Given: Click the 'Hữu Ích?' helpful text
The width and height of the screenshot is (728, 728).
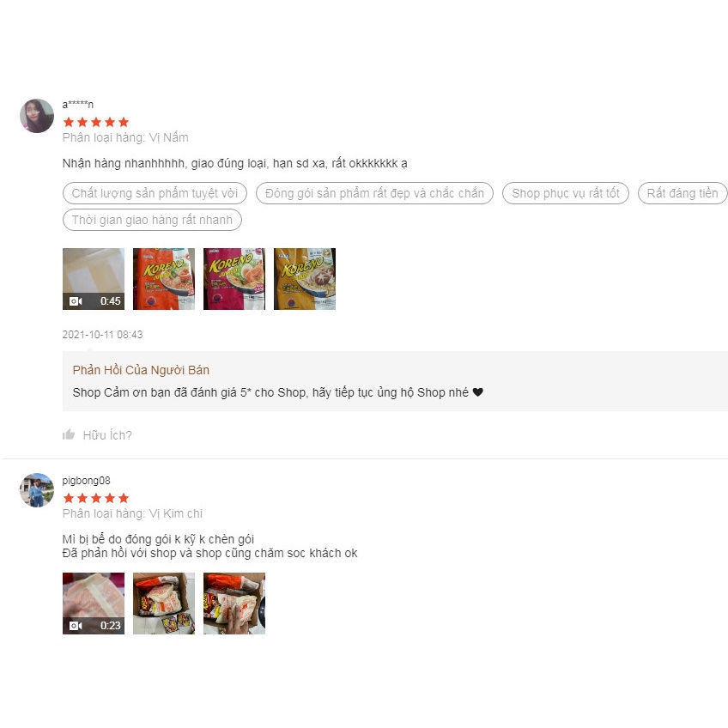Looking at the screenshot, I should point(107,435).
